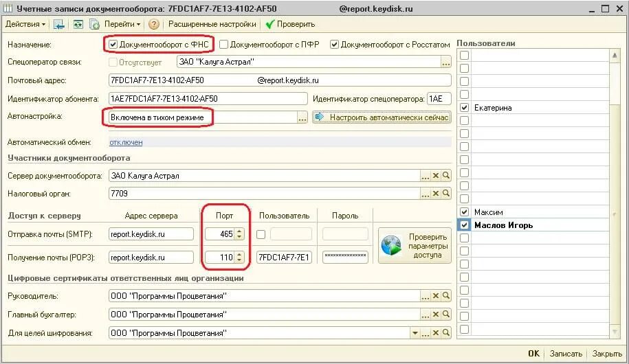Open Для целей шифрования ellipsis selection
The width and height of the screenshot is (629, 364).
point(426,332)
